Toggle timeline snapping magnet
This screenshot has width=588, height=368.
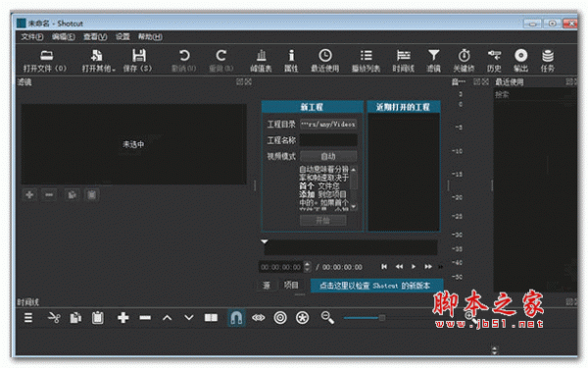click(236, 318)
